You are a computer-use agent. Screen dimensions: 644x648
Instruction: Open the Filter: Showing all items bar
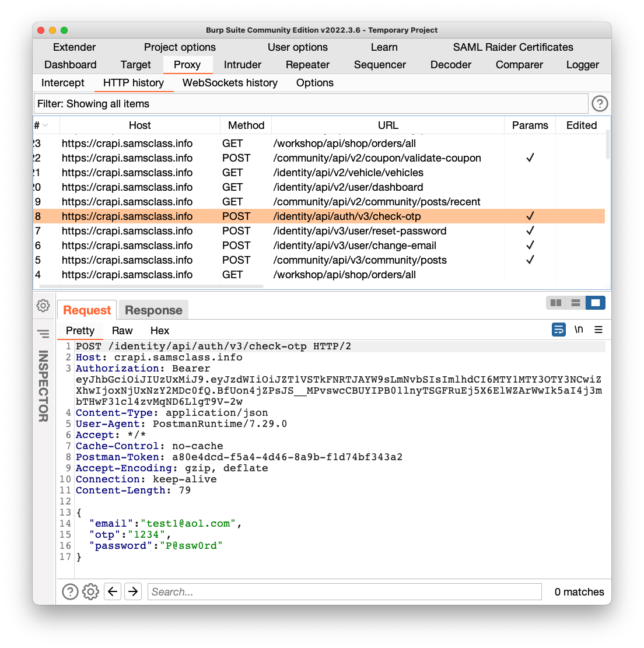click(x=311, y=104)
